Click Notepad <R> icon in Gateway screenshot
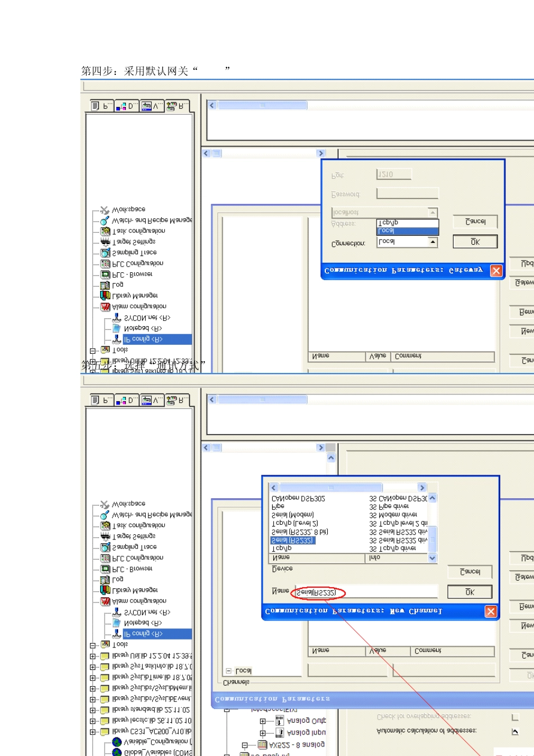Viewport: 534px width, 756px height. click(117, 328)
